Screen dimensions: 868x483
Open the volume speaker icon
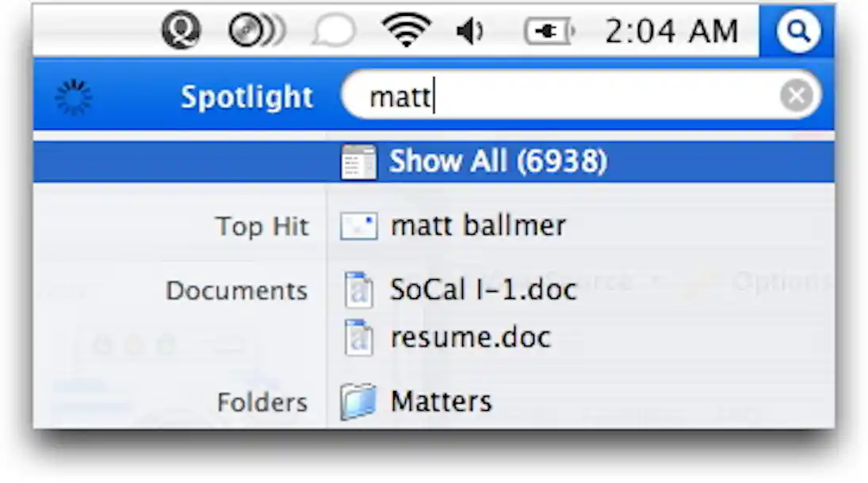[470, 31]
